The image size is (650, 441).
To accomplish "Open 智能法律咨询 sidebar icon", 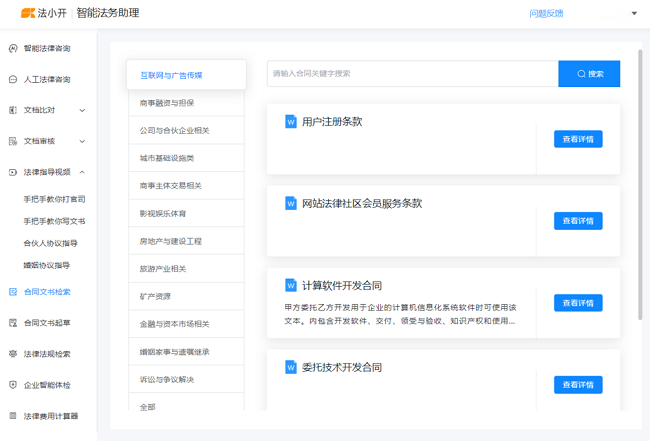I will 13,48.
